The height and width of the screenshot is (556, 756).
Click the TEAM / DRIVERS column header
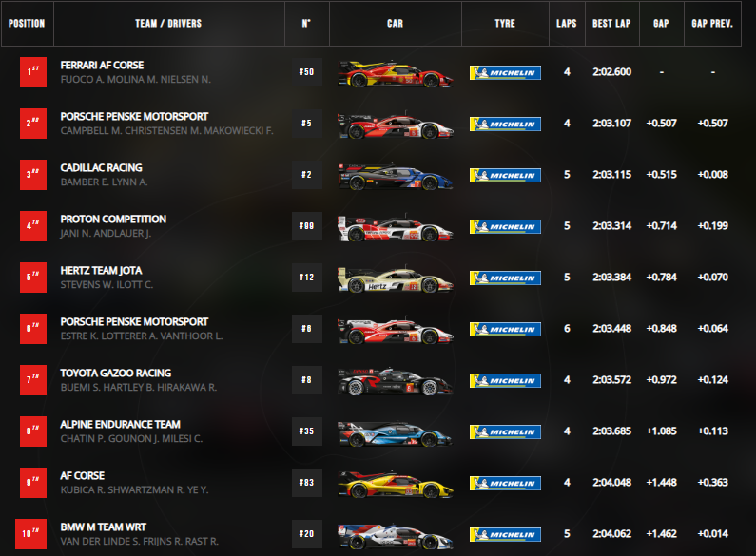pos(168,24)
